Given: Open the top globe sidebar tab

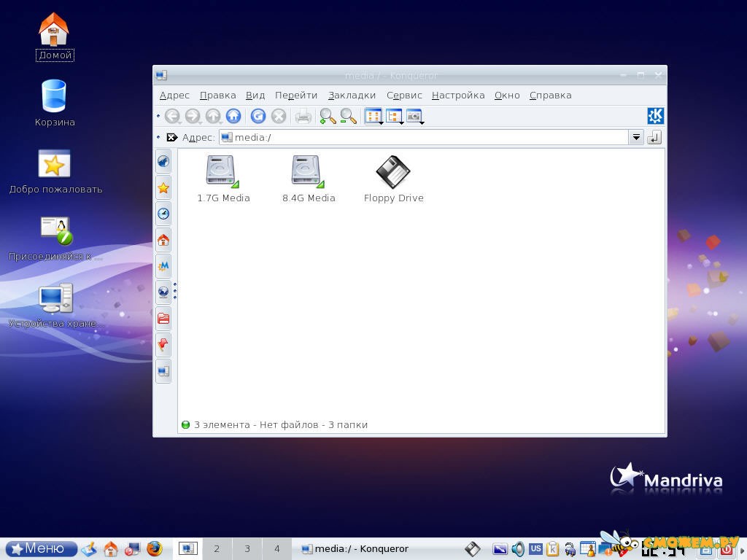Looking at the screenshot, I should [x=163, y=161].
